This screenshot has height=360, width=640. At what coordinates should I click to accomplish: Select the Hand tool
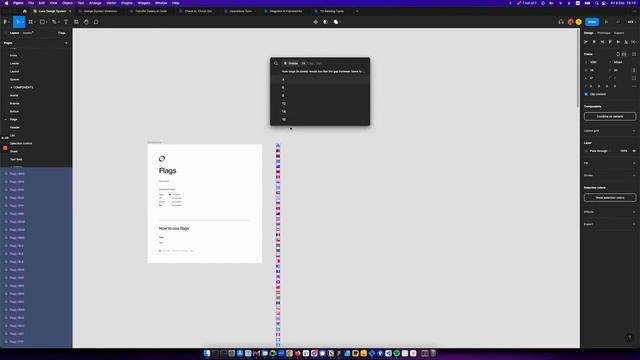click(x=86, y=22)
